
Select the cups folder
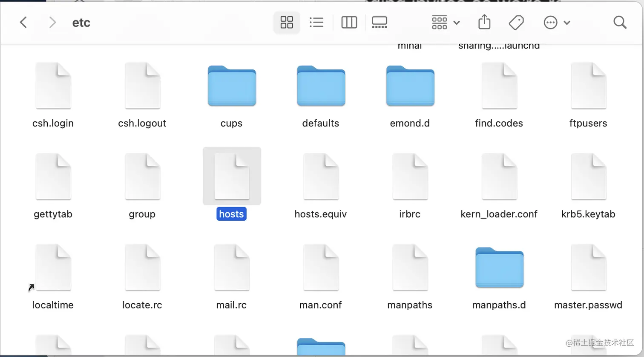232,86
